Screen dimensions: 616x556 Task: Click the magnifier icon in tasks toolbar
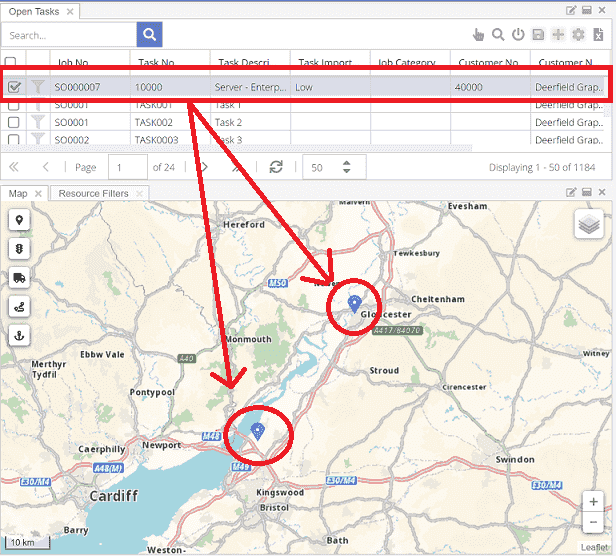[498, 35]
